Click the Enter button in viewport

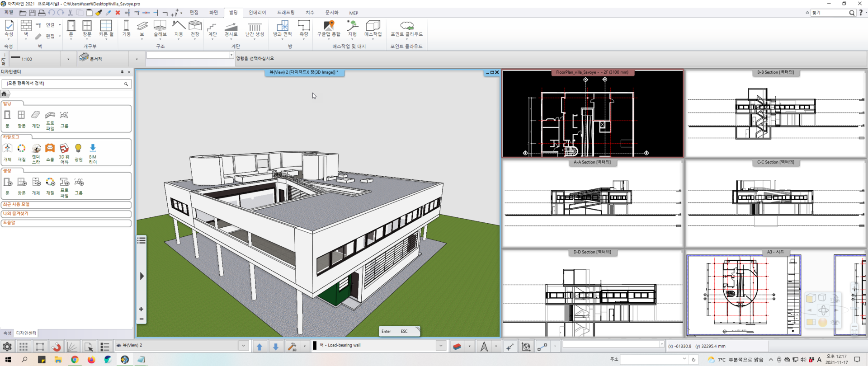click(386, 331)
